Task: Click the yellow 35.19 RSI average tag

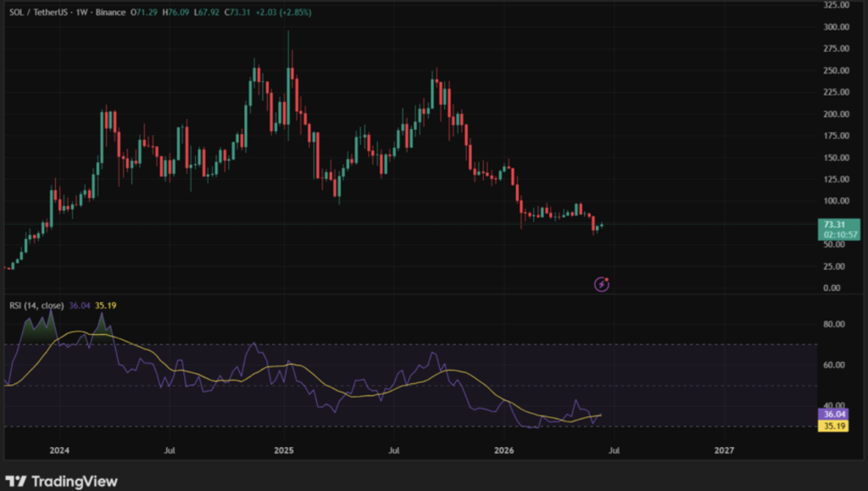Action: 833,427
